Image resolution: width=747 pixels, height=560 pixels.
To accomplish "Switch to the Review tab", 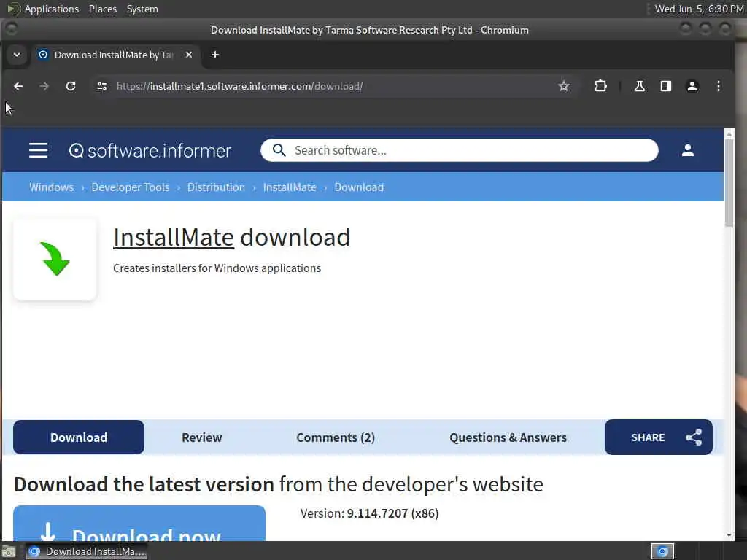I will pyautogui.click(x=202, y=437).
